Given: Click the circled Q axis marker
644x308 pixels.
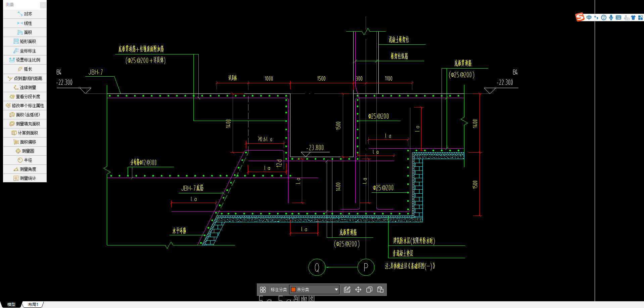Looking at the screenshot, I should coord(317,267).
